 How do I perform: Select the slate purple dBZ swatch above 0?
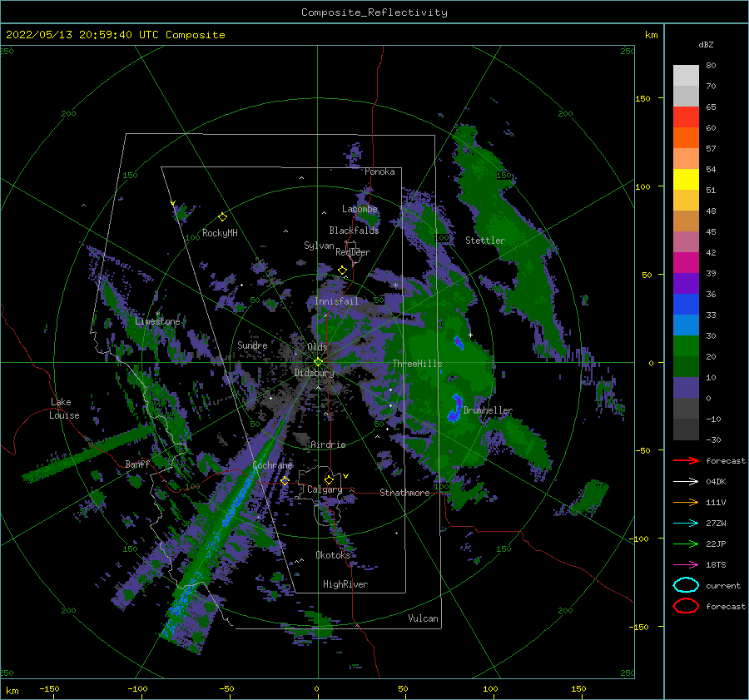pos(686,387)
